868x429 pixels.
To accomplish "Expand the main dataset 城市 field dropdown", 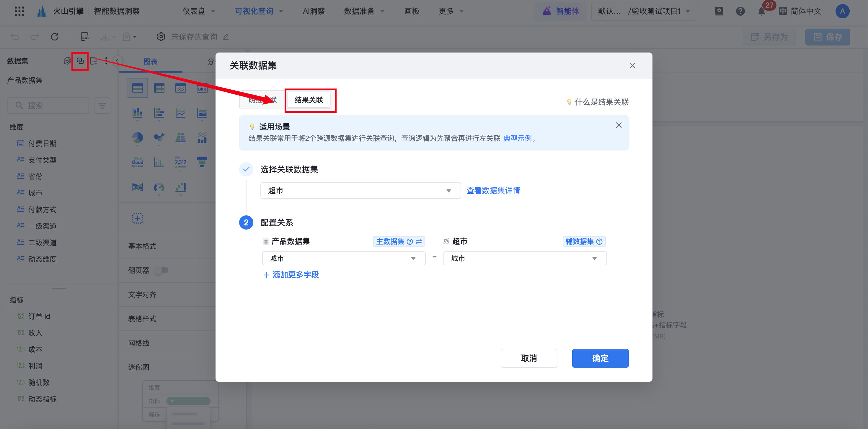I will (343, 258).
